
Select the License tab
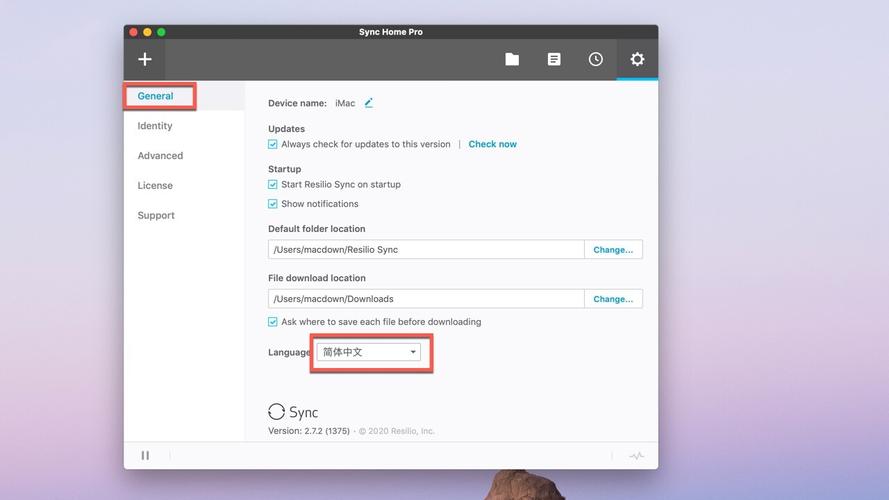[155, 185]
